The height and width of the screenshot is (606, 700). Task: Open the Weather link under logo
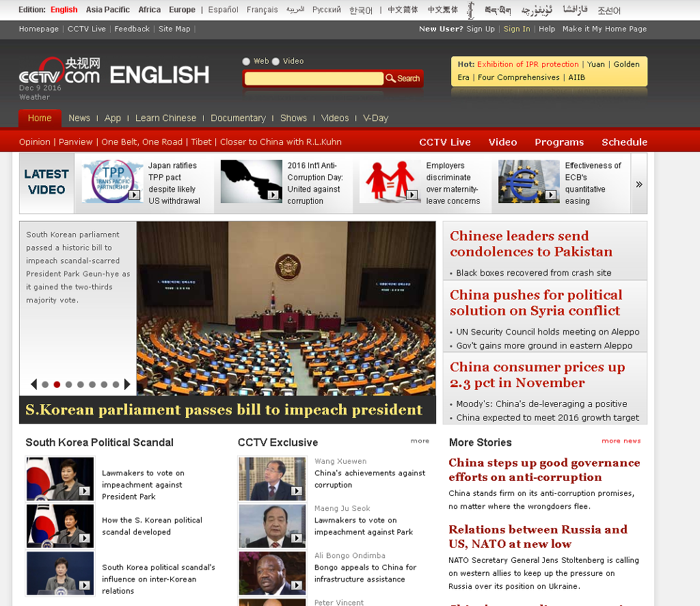[x=34, y=97]
